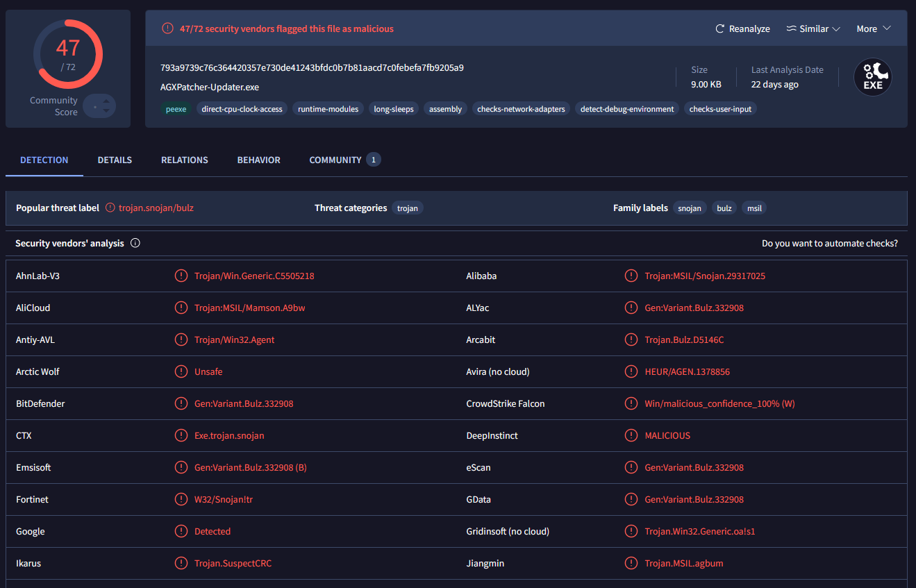
Task: Click the msil family label chip
Action: pyautogui.click(x=754, y=208)
